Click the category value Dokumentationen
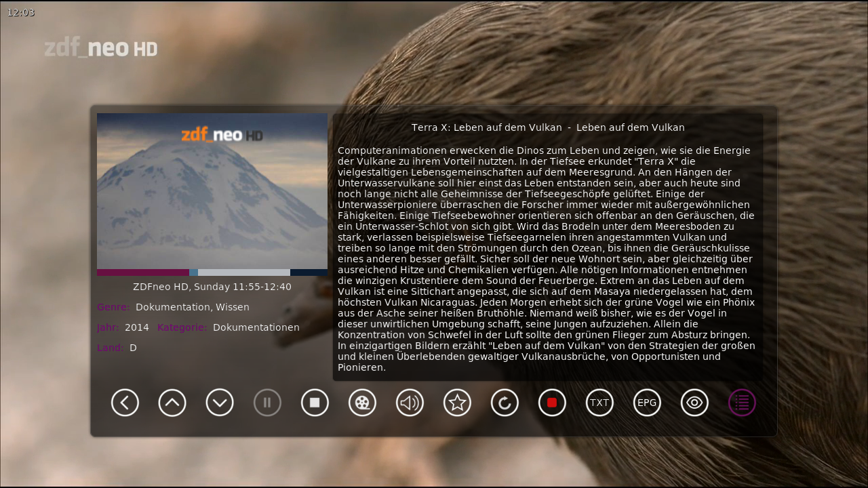 click(x=256, y=327)
